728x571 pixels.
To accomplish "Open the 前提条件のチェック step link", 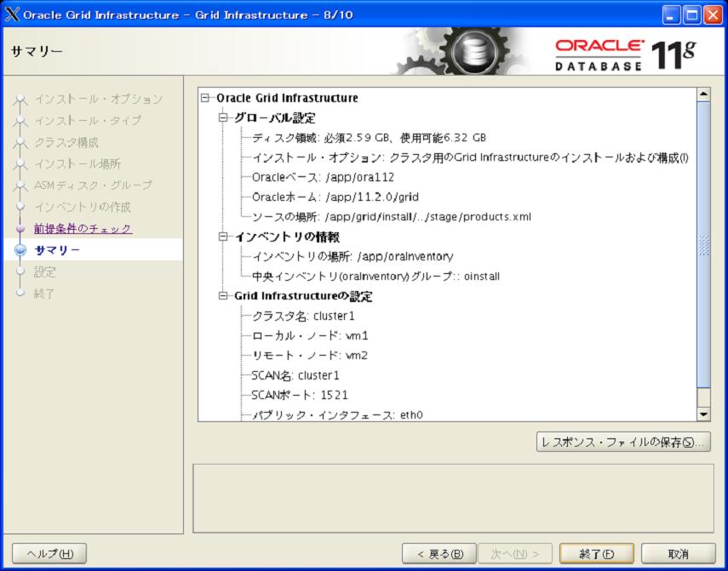I will [83, 229].
